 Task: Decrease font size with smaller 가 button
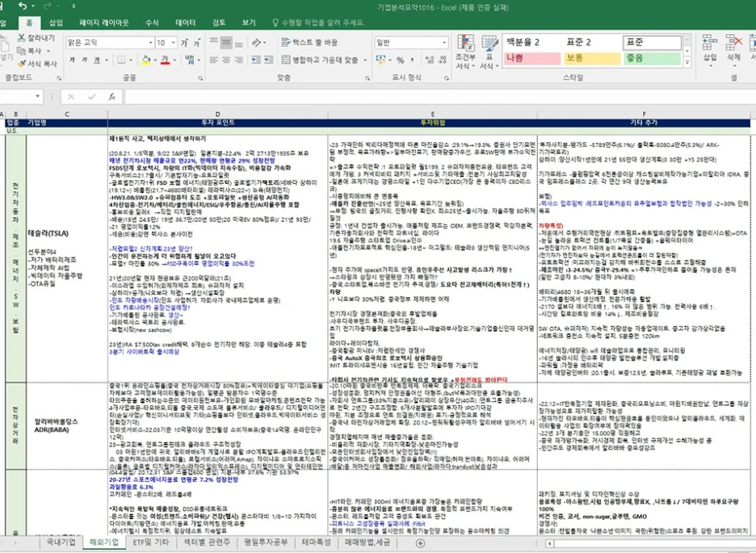coord(197,44)
